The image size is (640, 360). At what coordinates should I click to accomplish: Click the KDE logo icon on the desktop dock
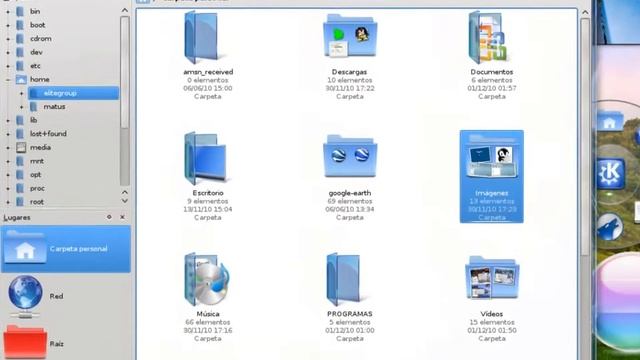pos(610,174)
